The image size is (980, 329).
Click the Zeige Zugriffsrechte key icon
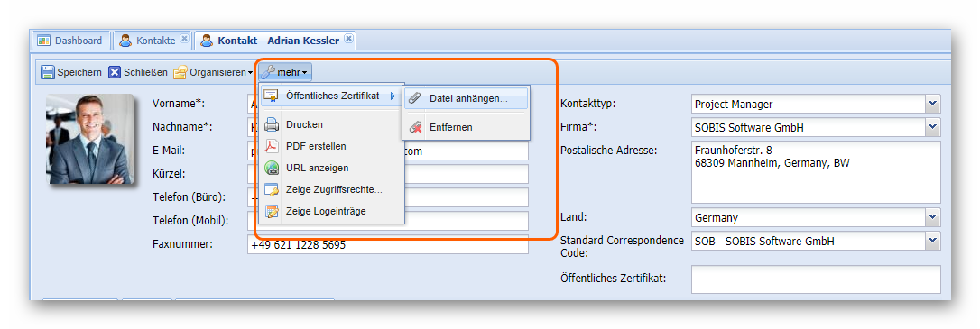click(x=272, y=189)
